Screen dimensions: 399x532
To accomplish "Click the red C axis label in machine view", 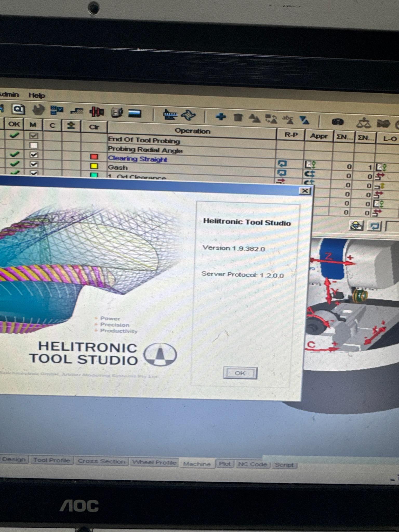I will (x=311, y=345).
